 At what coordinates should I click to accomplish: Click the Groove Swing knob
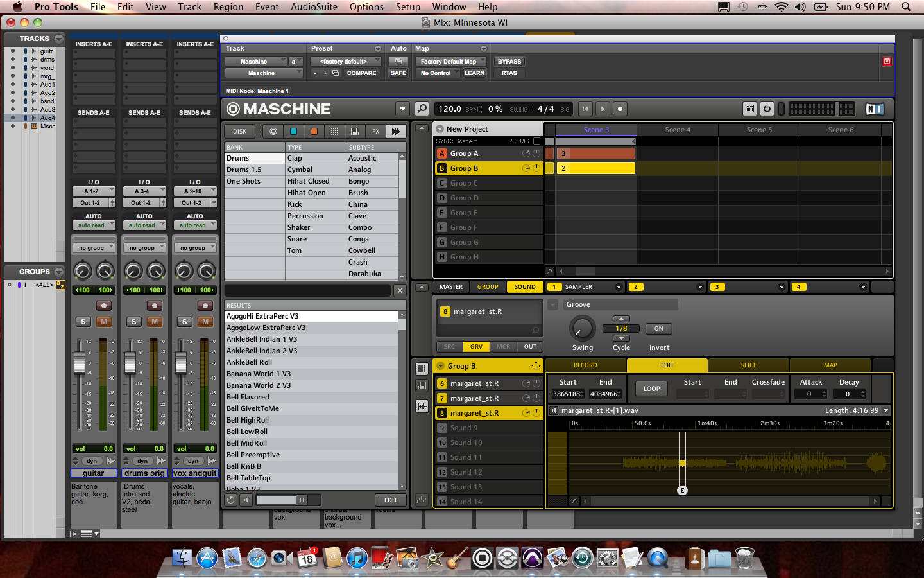point(582,329)
